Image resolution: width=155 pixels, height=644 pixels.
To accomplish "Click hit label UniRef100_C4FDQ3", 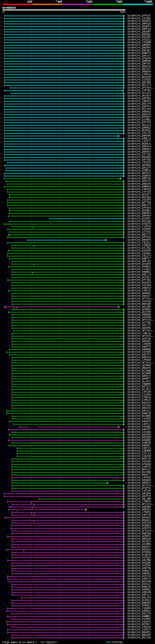I will [x=139, y=478].
